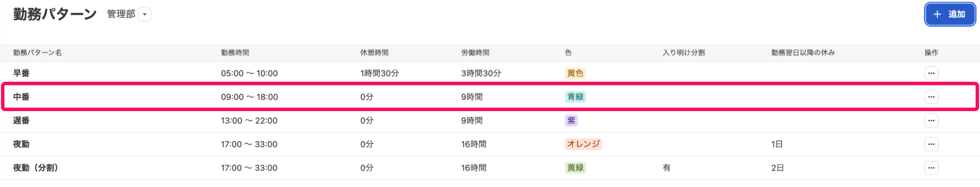Click the 勤務パターン名 column header
Image resolution: width=980 pixels, height=187 pixels.
coord(38,52)
